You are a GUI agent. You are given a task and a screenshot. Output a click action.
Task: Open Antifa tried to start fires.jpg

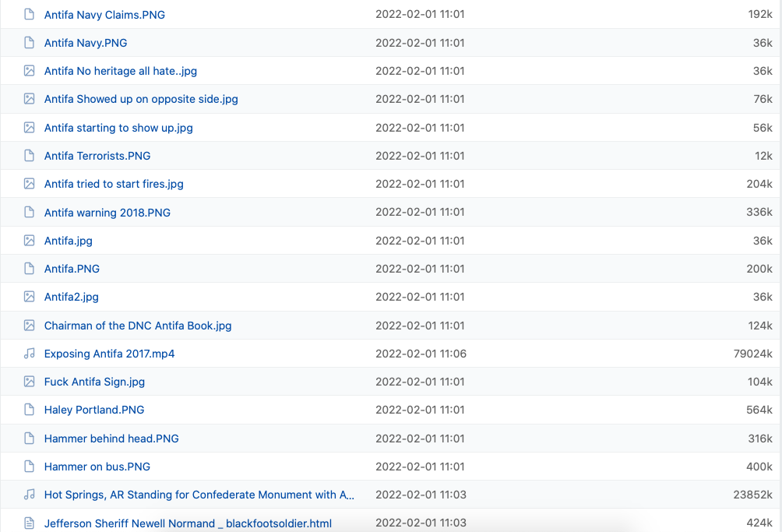pos(114,184)
